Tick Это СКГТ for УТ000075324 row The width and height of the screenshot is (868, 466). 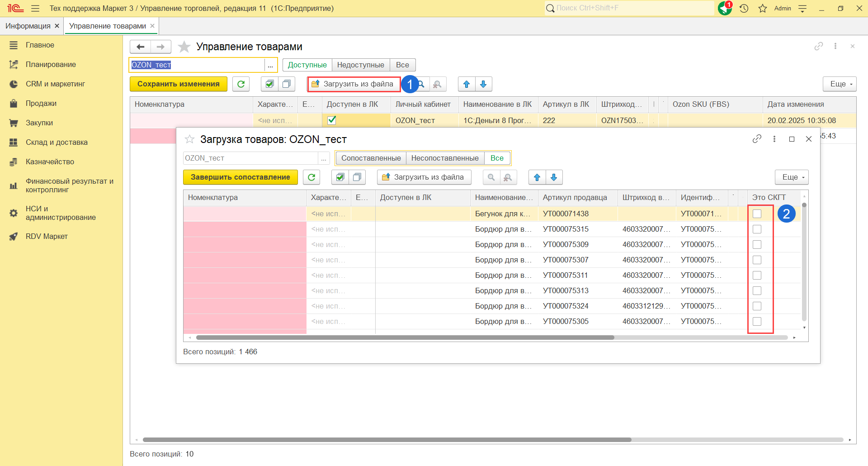click(x=757, y=306)
